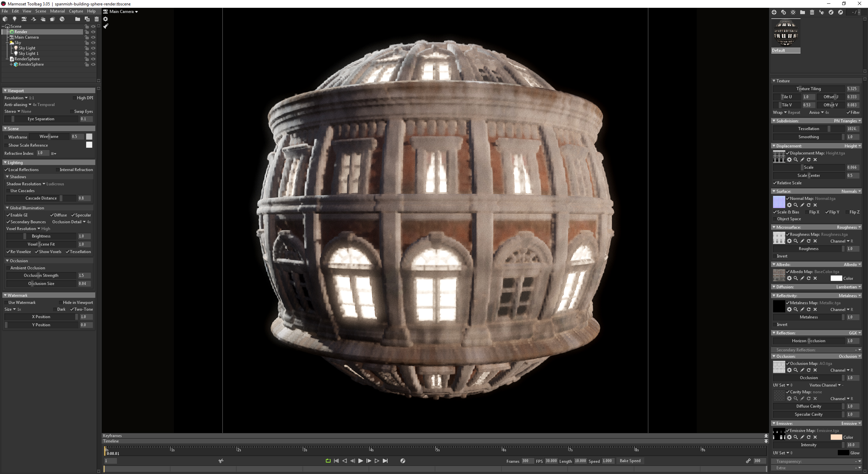This screenshot has height=474, width=868.
Task: Click the Main Camera tree item
Action: (29, 37)
